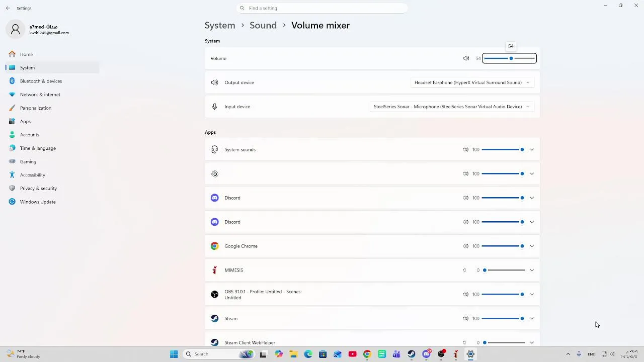Expand the MIMESIS row options
644x362 pixels.
532,270
